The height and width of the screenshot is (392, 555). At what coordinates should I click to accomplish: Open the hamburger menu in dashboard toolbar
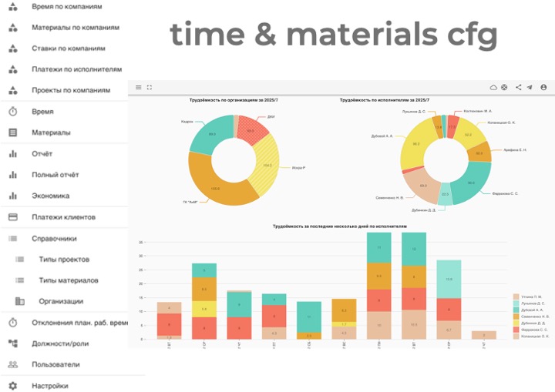tap(139, 87)
